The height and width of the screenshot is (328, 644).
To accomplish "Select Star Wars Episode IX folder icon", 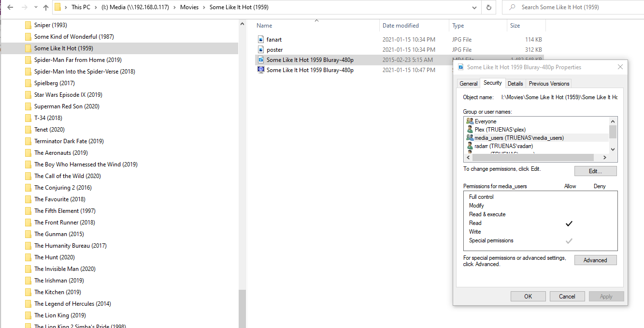I will coord(28,95).
